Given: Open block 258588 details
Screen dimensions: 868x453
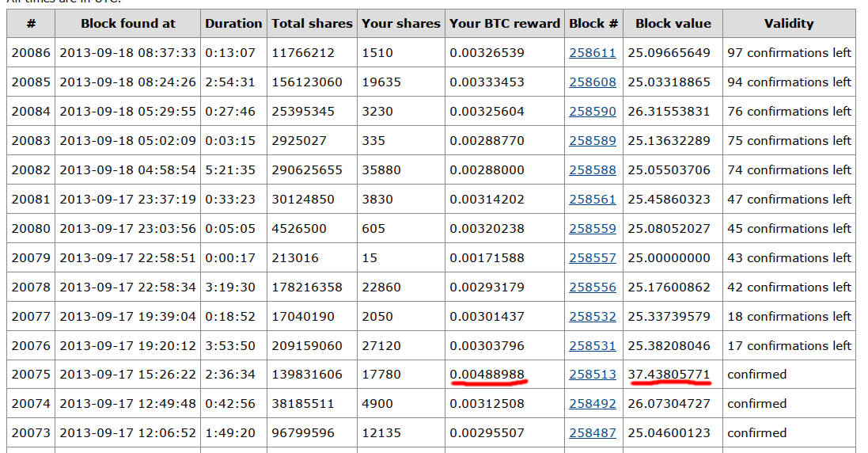Looking at the screenshot, I should 592,170.
